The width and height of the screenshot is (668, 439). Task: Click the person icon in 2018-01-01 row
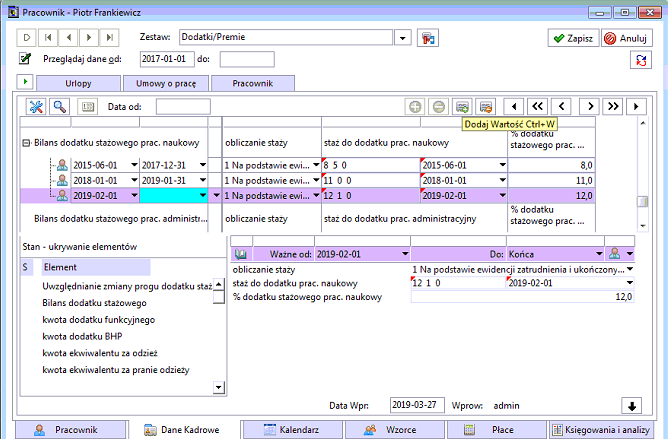pyautogui.click(x=62, y=180)
